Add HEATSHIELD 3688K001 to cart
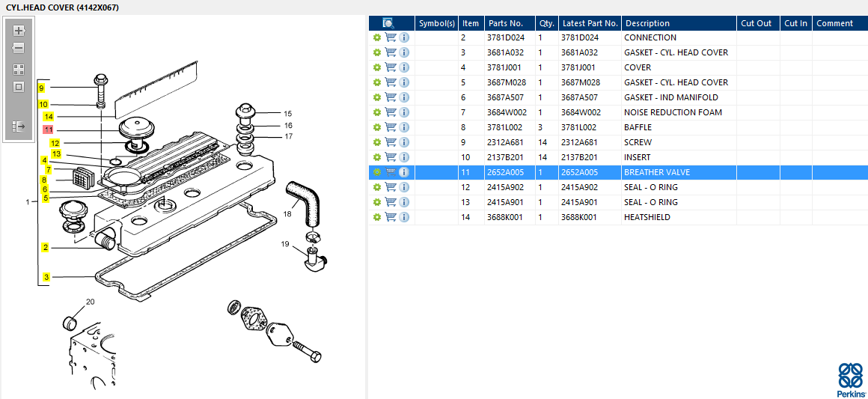868x399 pixels. pyautogui.click(x=391, y=217)
